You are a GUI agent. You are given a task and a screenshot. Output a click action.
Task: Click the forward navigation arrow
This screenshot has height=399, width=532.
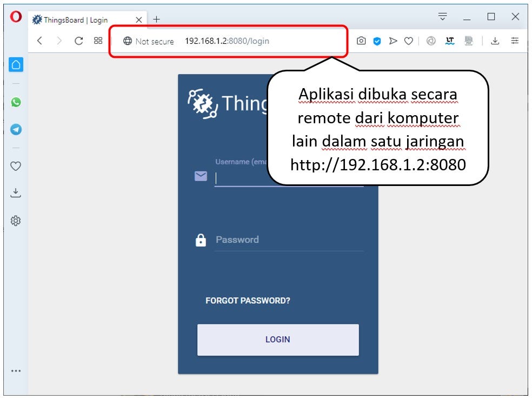(x=59, y=41)
